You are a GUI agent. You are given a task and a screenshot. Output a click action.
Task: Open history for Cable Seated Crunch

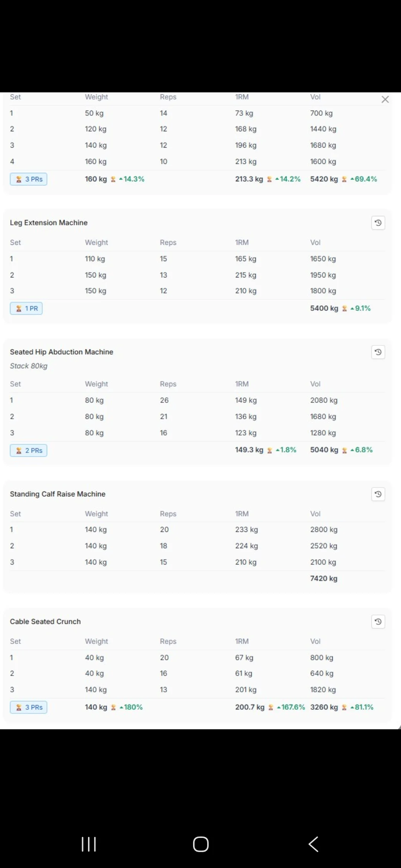(378, 622)
